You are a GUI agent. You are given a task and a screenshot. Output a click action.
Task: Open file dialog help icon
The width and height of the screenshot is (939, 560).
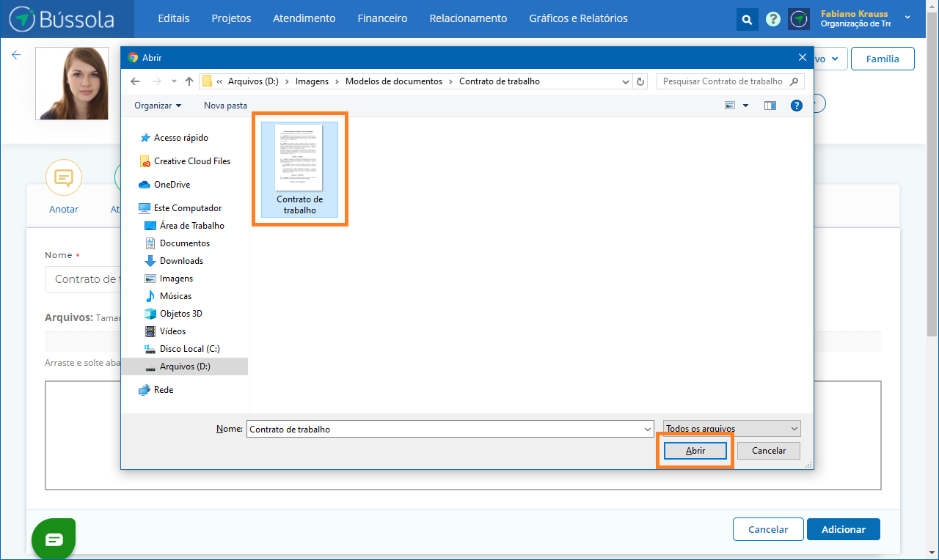[x=796, y=106]
